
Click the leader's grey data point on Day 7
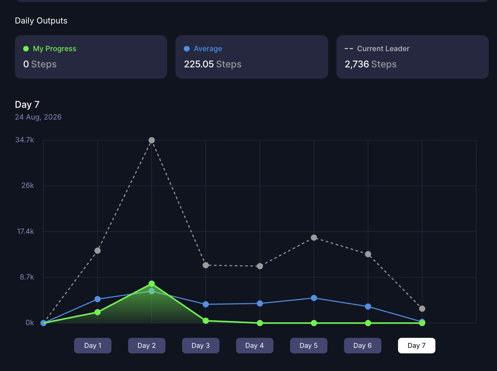[x=422, y=309]
